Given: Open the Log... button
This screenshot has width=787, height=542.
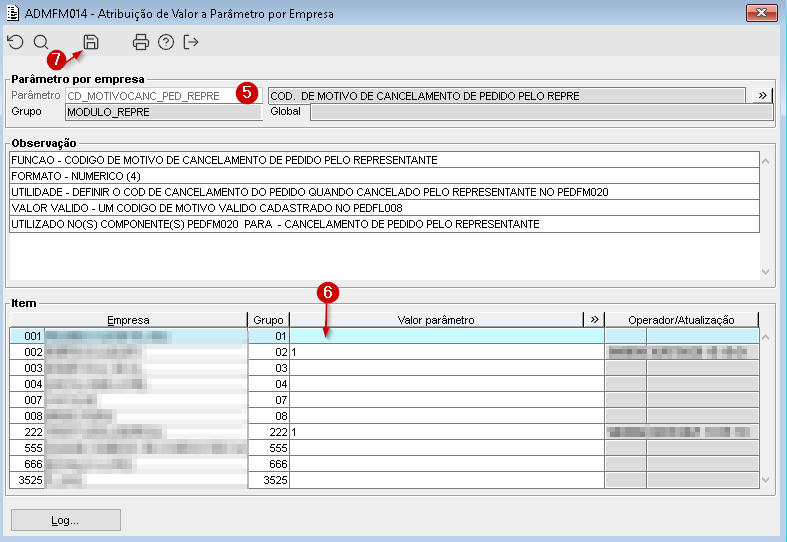Looking at the screenshot, I should tap(66, 520).
